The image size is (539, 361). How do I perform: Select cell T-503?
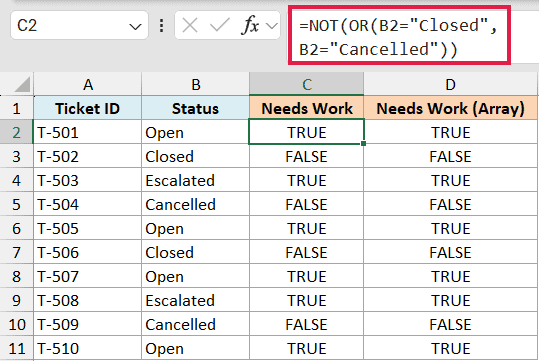click(x=88, y=180)
